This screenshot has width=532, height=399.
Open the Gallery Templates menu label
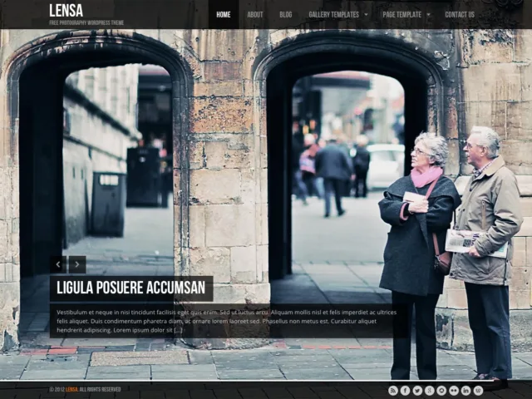334,15
